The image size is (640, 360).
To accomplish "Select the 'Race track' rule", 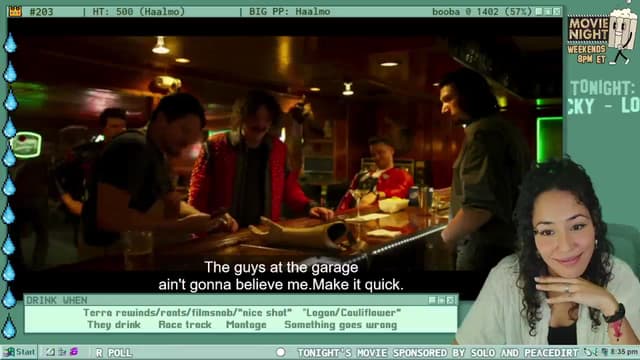I will coord(185,325).
